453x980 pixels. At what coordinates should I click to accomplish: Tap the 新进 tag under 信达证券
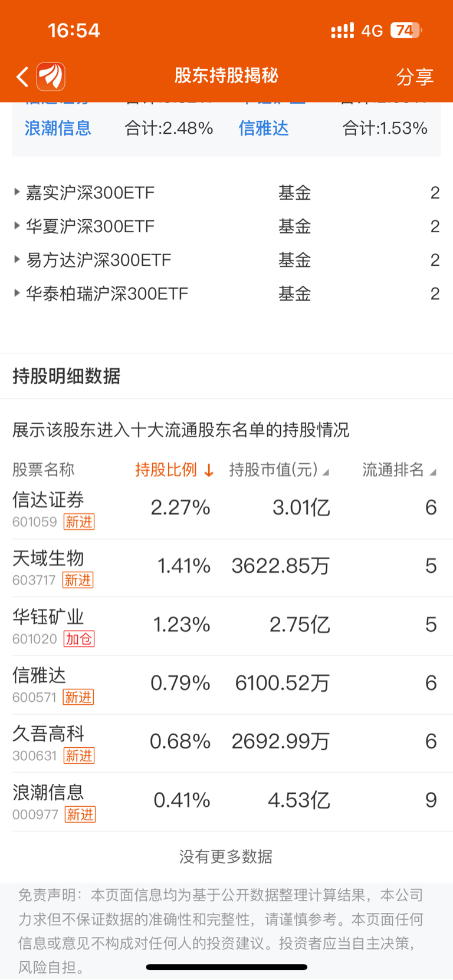79,522
